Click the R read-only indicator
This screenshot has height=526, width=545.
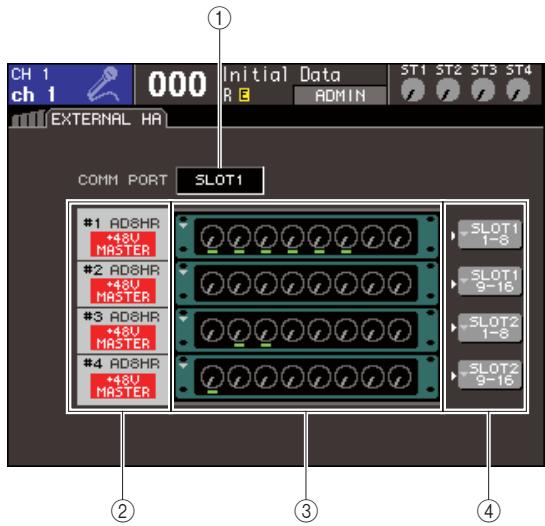click(x=228, y=95)
